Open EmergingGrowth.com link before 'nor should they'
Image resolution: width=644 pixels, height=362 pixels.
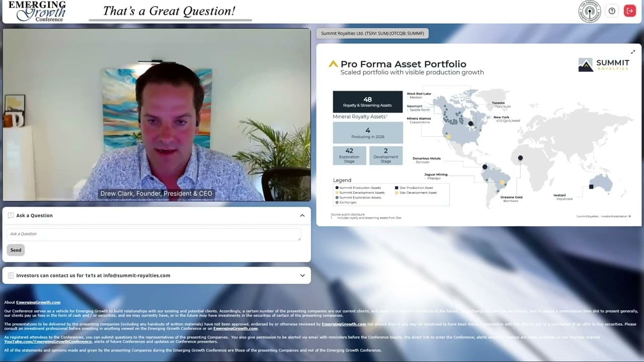[344, 324]
